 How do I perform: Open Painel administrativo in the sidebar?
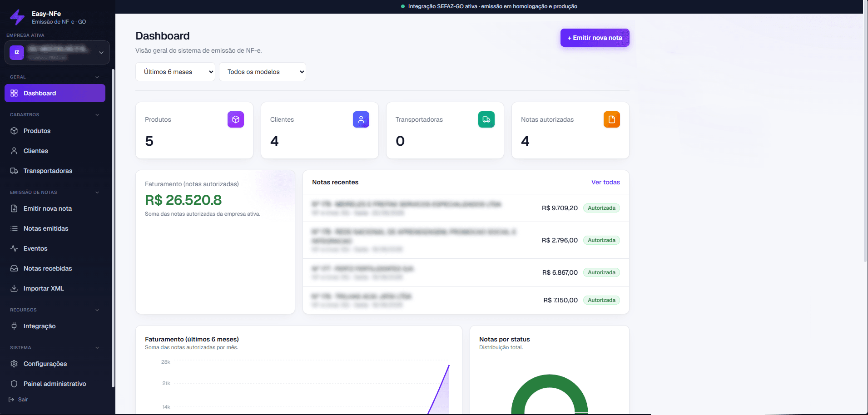[55, 384]
